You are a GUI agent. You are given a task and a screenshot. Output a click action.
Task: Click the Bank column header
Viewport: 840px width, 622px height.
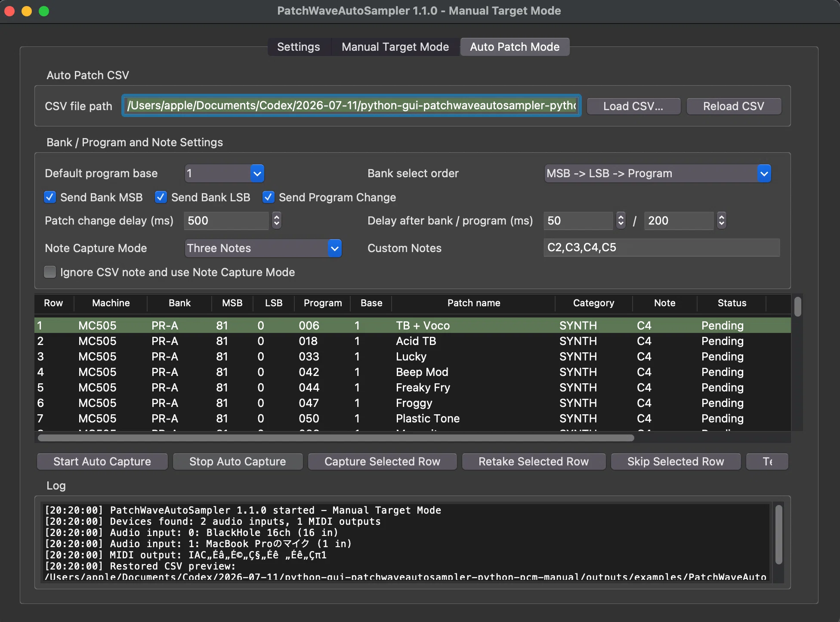coord(179,303)
